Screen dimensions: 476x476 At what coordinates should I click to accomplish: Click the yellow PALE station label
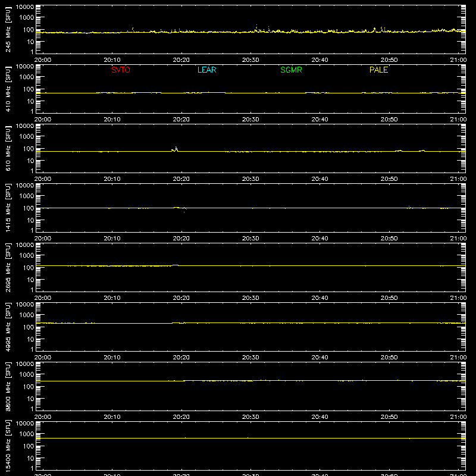click(x=378, y=70)
